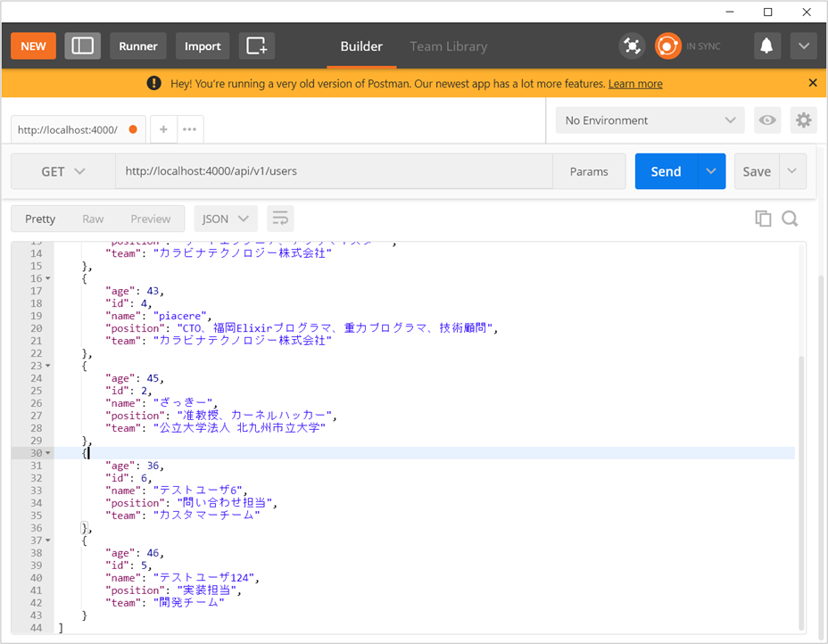Click the "実装担当" position value
The image size is (828, 644).
(206, 590)
